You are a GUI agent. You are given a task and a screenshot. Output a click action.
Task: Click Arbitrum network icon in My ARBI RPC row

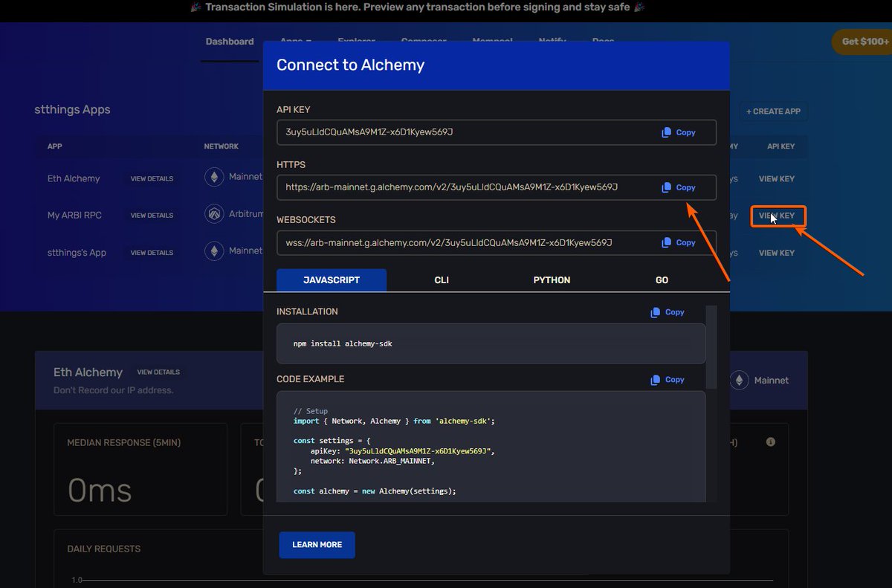(x=214, y=214)
